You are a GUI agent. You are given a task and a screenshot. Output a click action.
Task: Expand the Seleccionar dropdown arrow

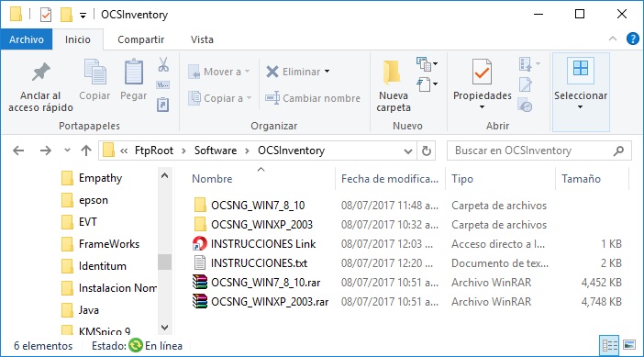[580, 107]
